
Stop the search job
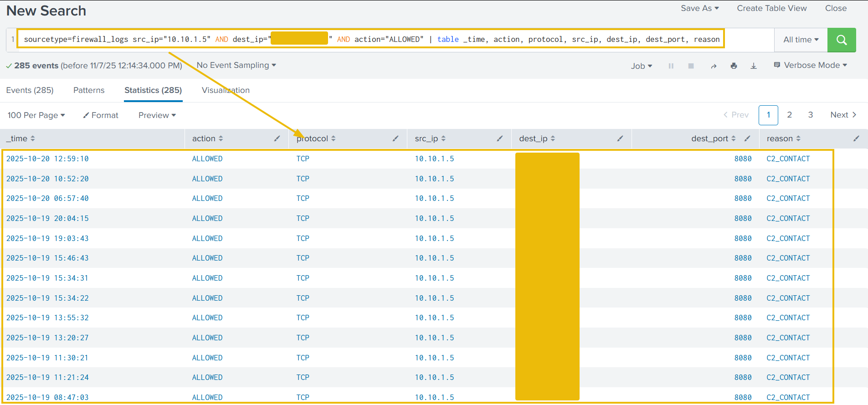point(691,66)
